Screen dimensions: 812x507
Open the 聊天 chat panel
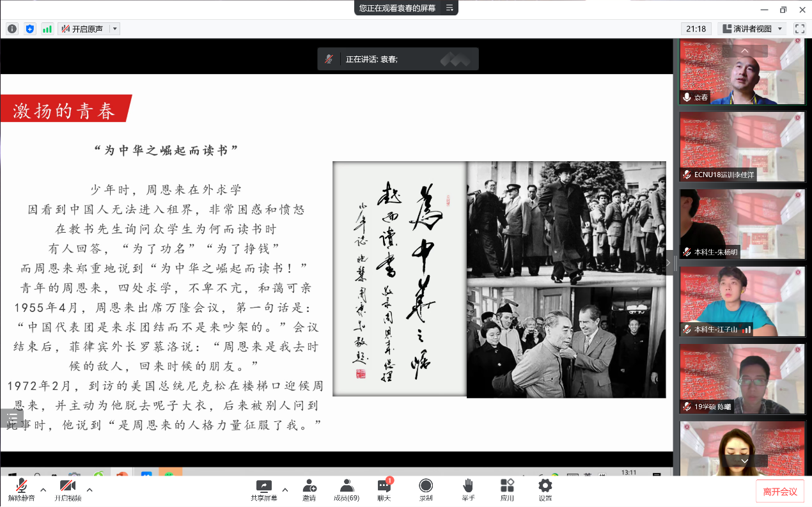(384, 489)
